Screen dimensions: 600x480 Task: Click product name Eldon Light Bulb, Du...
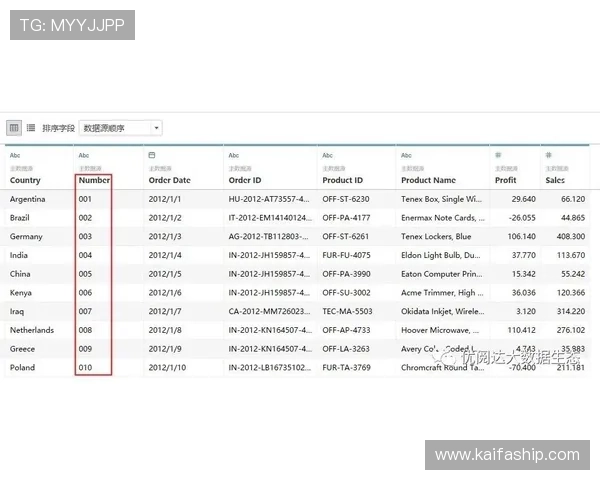click(x=441, y=255)
